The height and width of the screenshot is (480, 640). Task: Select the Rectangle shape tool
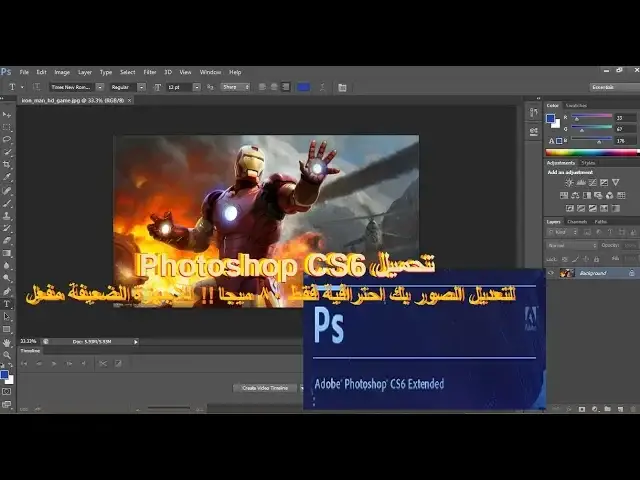pos(7,329)
